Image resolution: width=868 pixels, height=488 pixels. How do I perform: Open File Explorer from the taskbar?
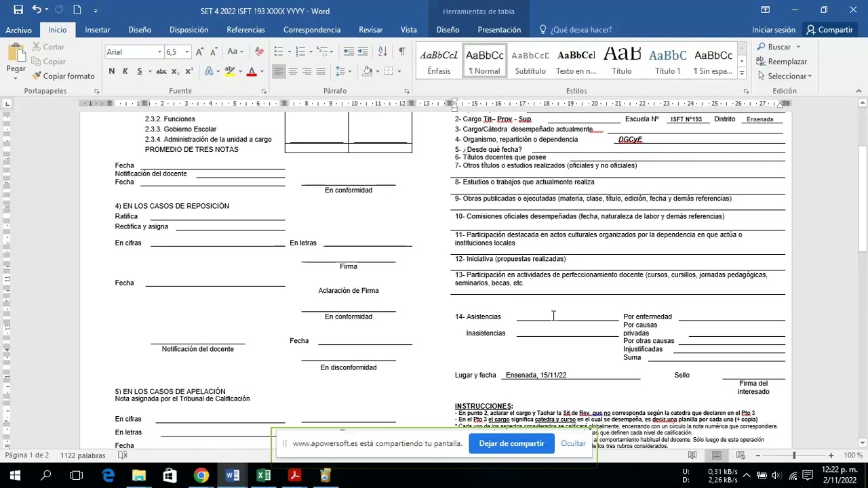(x=138, y=475)
